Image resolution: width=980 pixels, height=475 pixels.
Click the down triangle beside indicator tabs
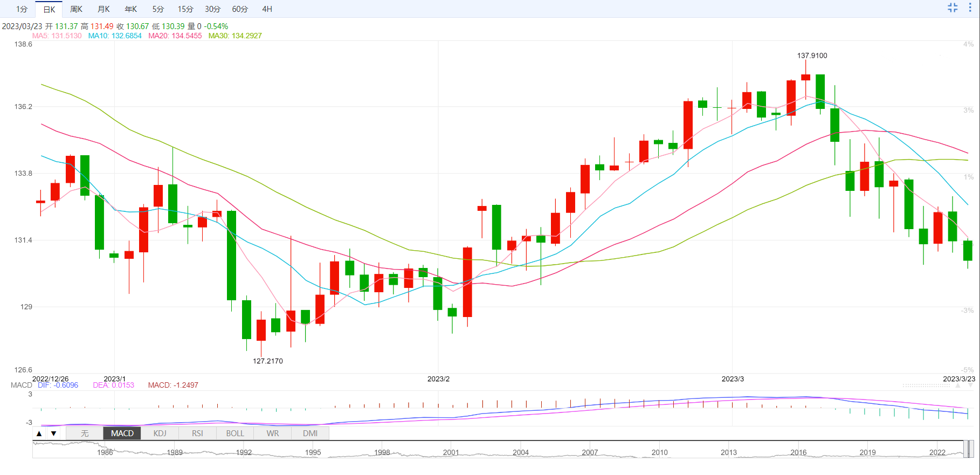click(x=53, y=433)
